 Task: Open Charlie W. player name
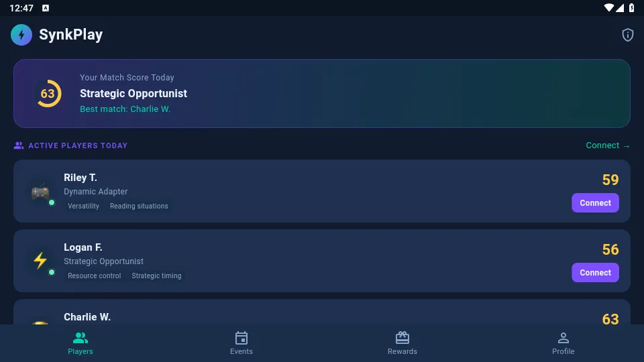(87, 317)
